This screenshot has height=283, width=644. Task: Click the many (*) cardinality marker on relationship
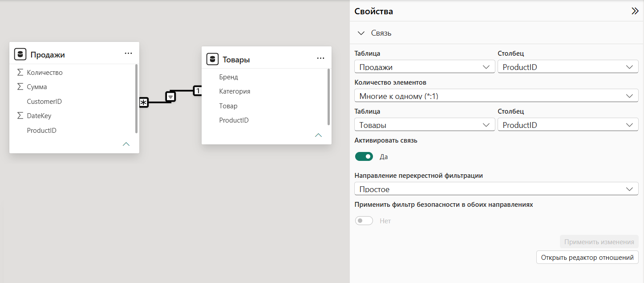[143, 103]
